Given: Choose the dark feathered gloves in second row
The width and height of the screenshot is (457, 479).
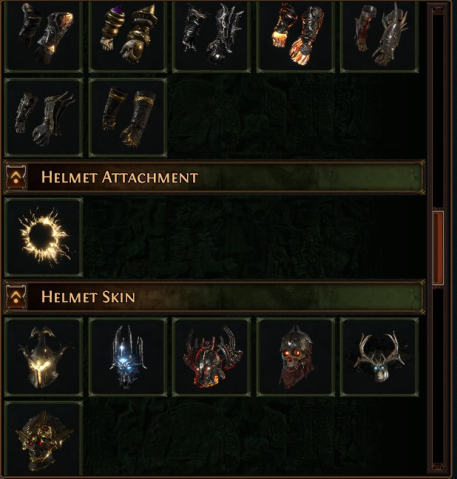Looking at the screenshot, I should [44, 118].
